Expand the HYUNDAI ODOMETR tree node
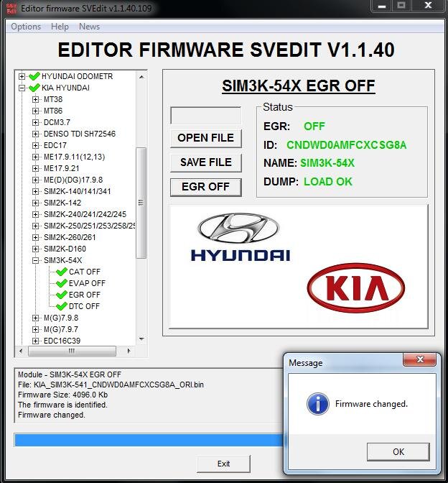The width and height of the screenshot is (448, 483). [22, 76]
